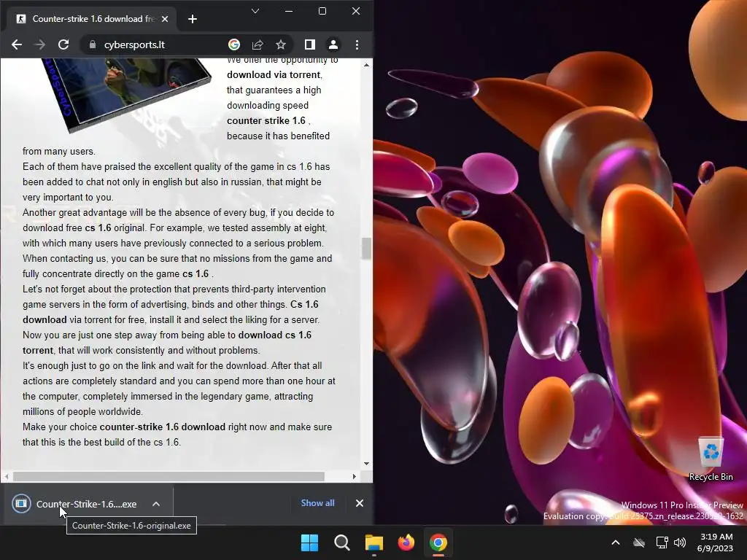Click the horizontal scrollbar thumb

point(169,476)
